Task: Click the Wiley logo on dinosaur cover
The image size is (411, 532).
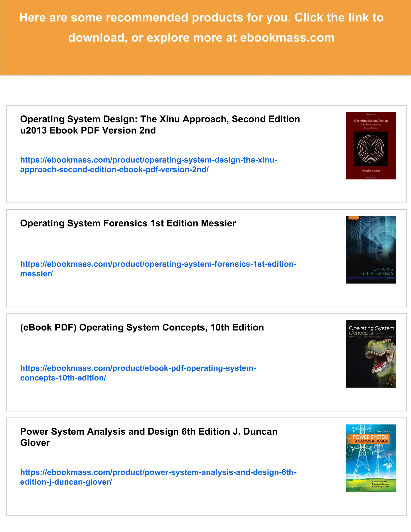Action: click(x=390, y=384)
